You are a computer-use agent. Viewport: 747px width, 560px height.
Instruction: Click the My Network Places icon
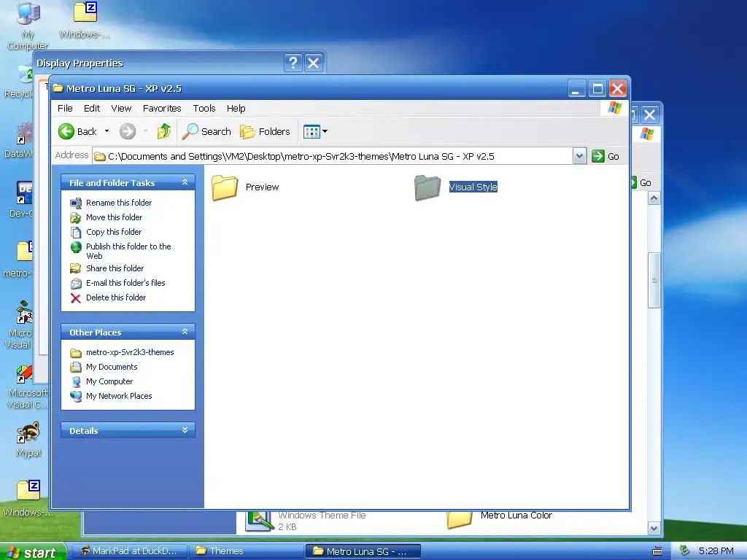(76, 396)
